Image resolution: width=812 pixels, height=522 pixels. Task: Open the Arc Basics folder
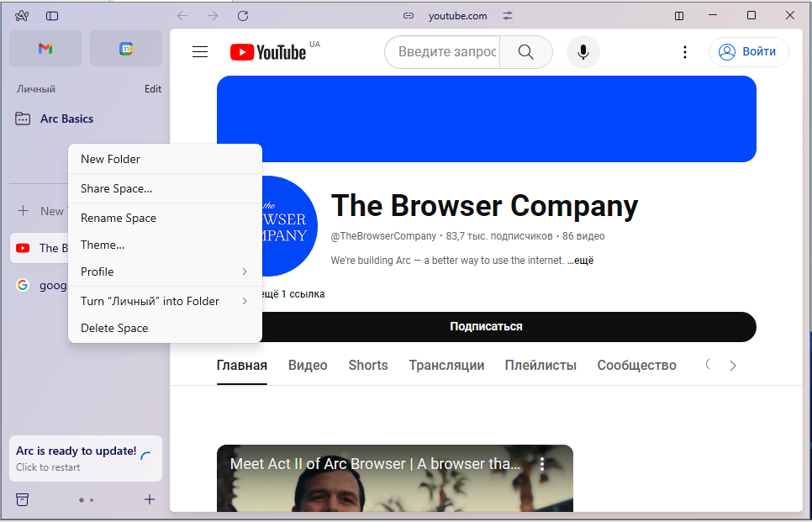66,119
